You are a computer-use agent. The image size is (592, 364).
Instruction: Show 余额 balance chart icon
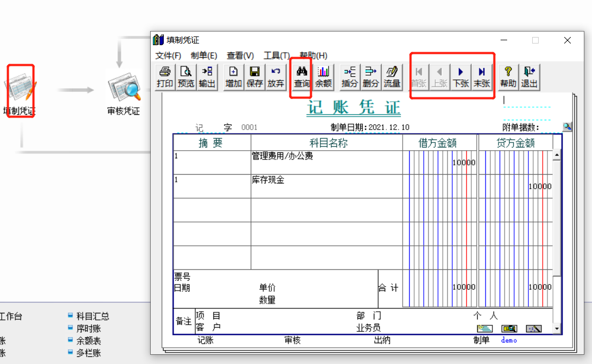323,77
